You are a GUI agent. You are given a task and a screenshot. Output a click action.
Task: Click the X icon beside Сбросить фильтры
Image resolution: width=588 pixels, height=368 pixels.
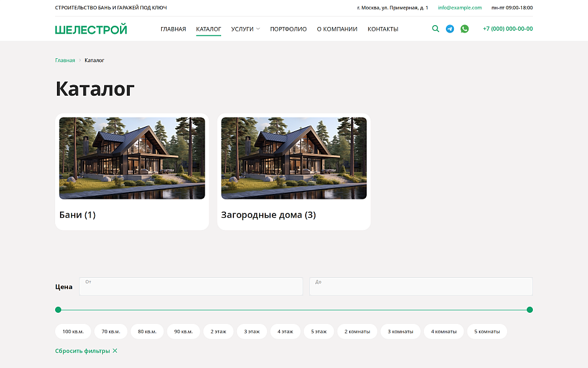coord(115,351)
